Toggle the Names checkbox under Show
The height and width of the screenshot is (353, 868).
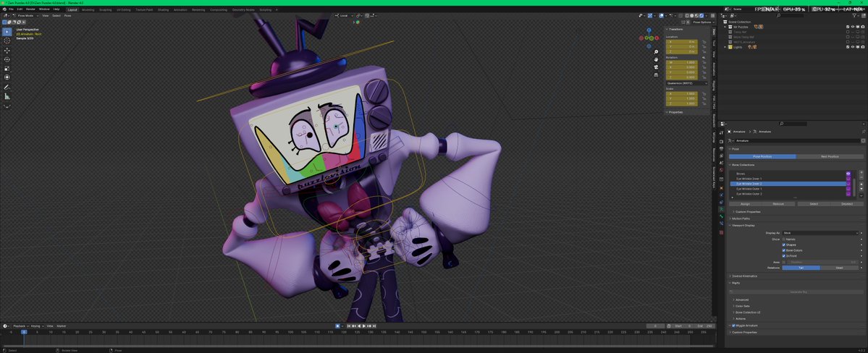[783, 239]
